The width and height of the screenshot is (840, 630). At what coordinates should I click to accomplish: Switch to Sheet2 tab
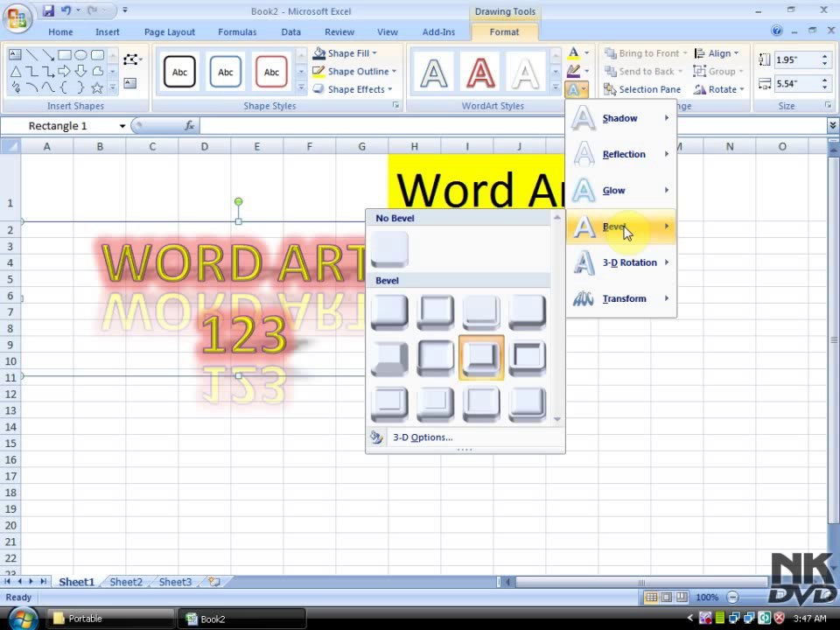pyautogui.click(x=126, y=582)
